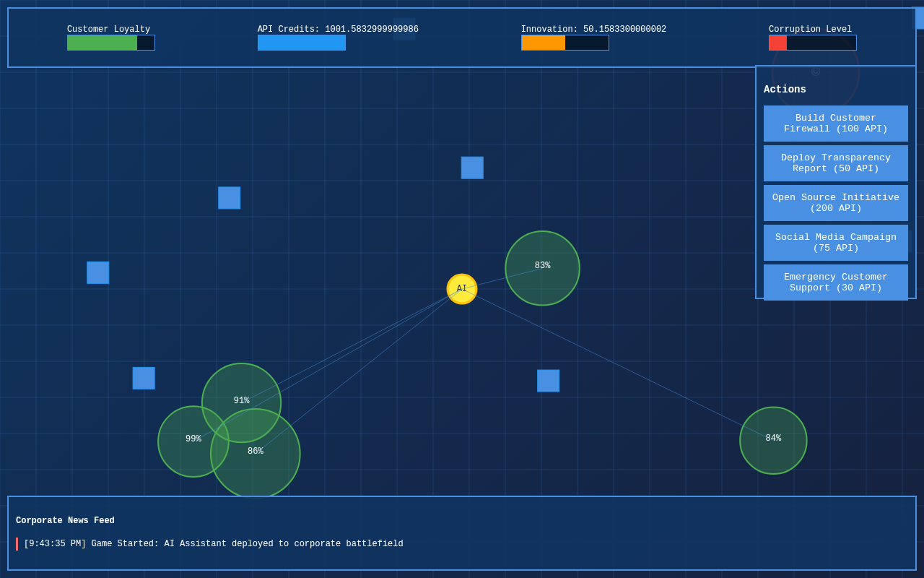Launch Open Source Initiative action
This screenshot has width=924, height=578.
(835, 203)
